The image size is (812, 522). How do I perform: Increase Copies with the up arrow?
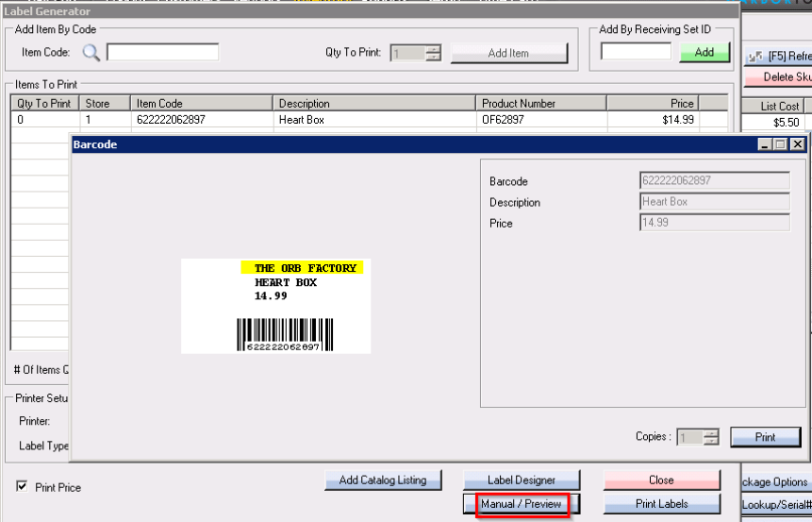click(711, 433)
